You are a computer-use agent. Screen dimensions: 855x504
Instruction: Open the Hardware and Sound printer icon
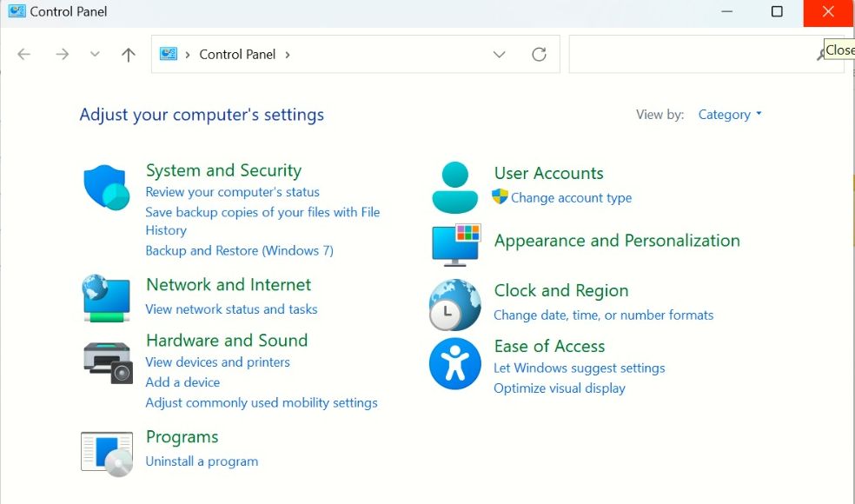tap(108, 362)
